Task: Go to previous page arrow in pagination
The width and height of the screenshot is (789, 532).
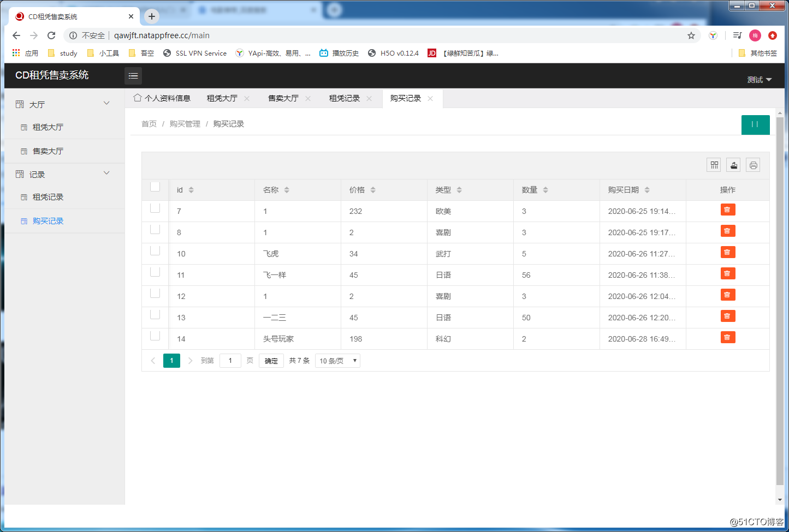Action: pyautogui.click(x=153, y=361)
